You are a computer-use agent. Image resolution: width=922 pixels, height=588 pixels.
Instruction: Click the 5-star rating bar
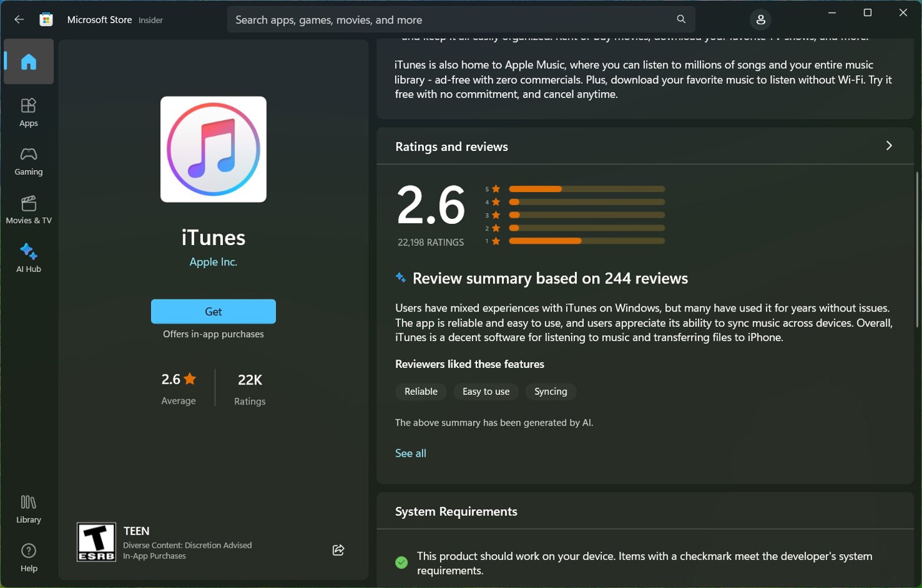[586, 189]
